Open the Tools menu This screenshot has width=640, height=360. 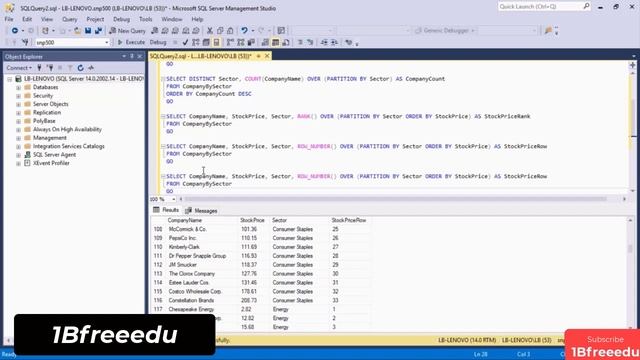(x=146, y=19)
